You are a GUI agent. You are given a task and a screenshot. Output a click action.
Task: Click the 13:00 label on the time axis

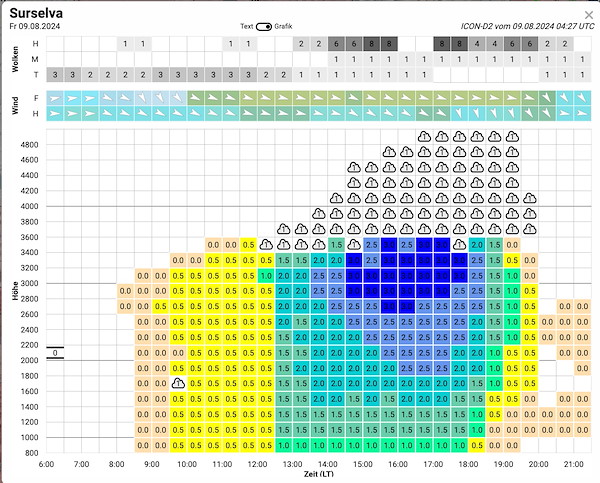point(292,464)
